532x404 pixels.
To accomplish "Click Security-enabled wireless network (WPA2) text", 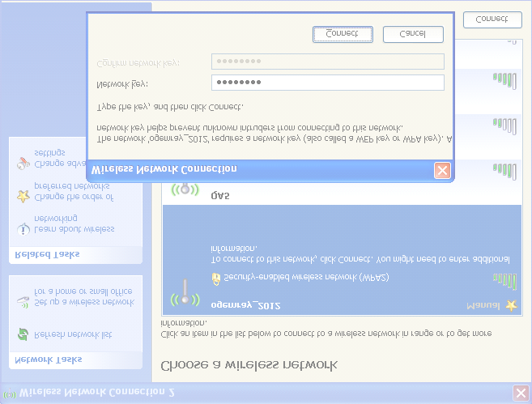I will point(306,277).
